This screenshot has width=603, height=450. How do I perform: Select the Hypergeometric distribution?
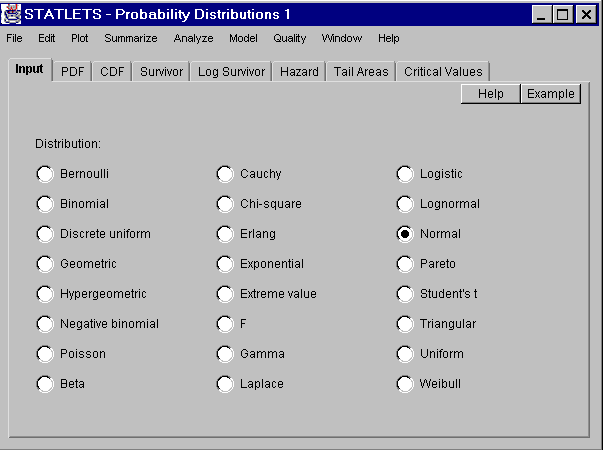coord(45,294)
